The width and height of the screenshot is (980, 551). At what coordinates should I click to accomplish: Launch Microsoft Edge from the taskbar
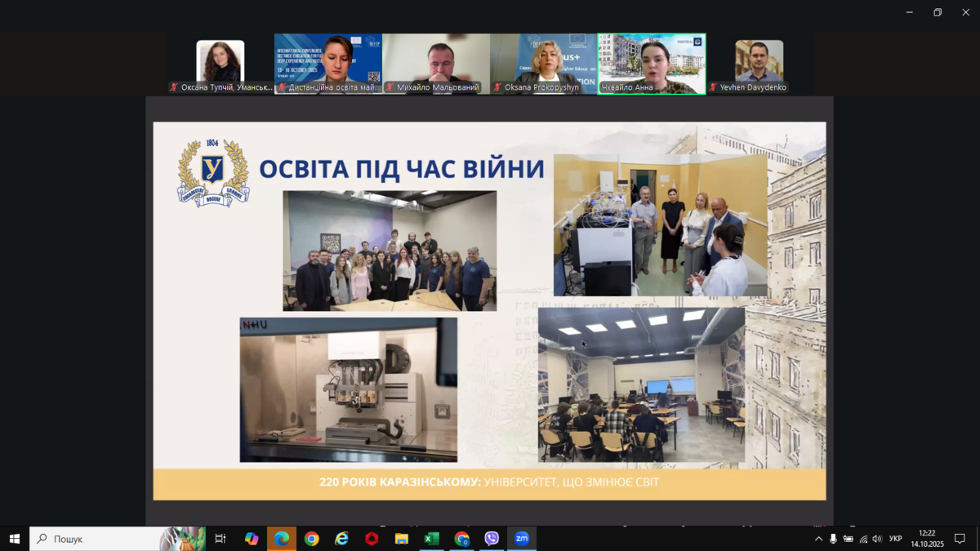coord(282,539)
